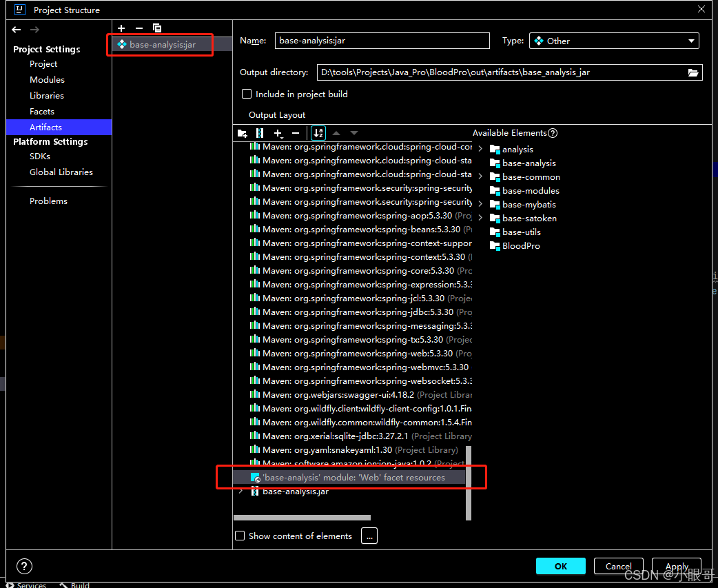718x588 pixels.
Task: Open SDKs platform settings
Action: click(x=40, y=156)
